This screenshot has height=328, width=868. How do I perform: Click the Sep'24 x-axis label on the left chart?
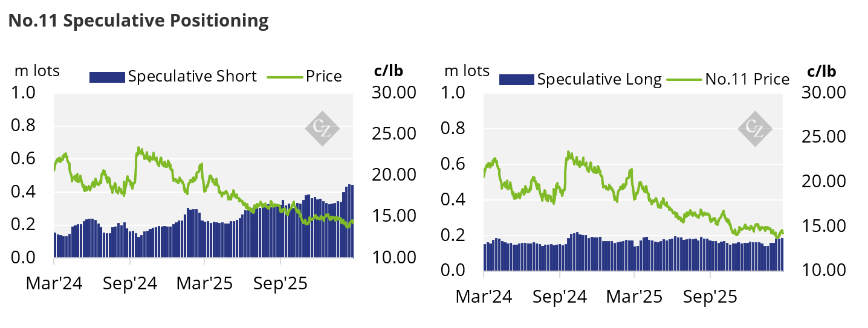tap(129, 283)
